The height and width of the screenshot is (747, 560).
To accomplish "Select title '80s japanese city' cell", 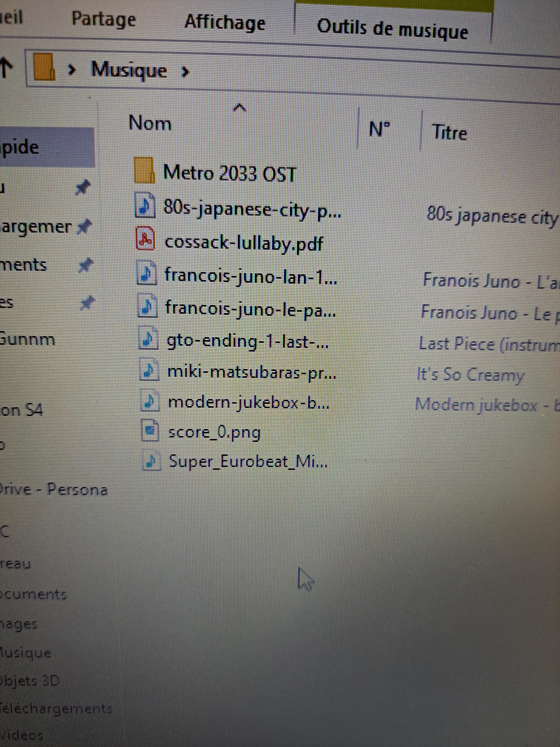I will click(493, 216).
